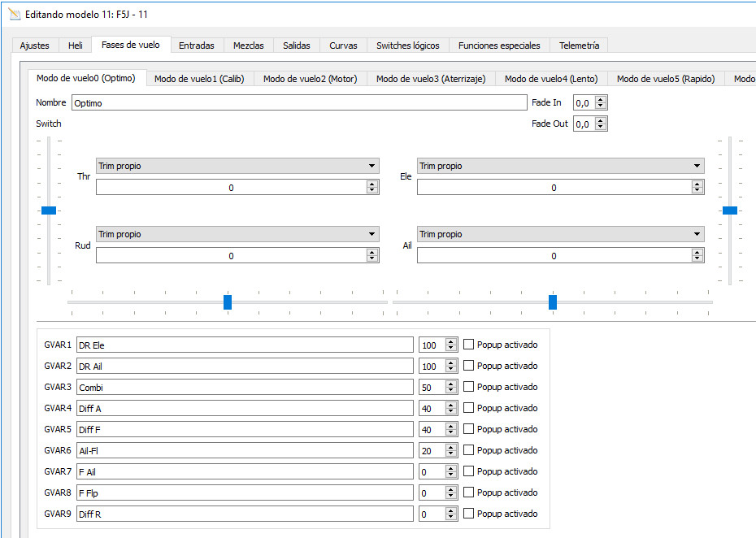Enable Popup activado for GVAR1
The image size is (756, 538).
[468, 345]
